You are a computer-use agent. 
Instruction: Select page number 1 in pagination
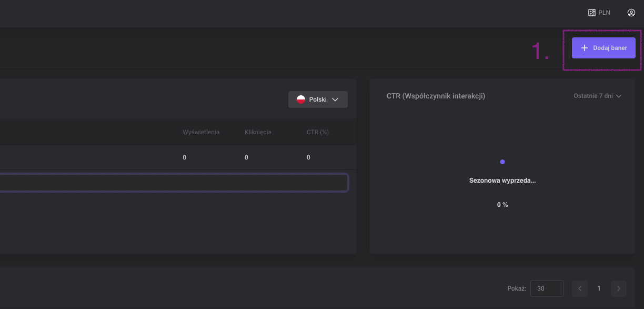click(x=599, y=288)
